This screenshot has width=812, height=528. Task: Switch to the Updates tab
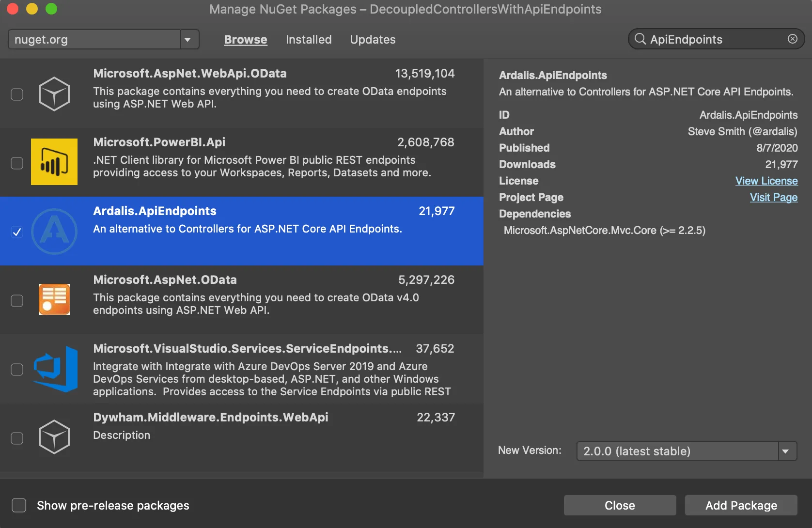coord(373,40)
